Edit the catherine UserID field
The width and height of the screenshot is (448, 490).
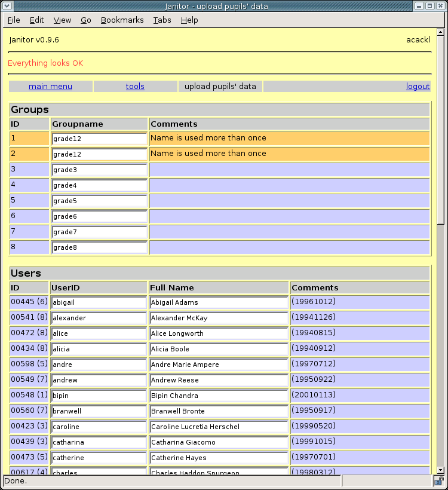(x=99, y=458)
